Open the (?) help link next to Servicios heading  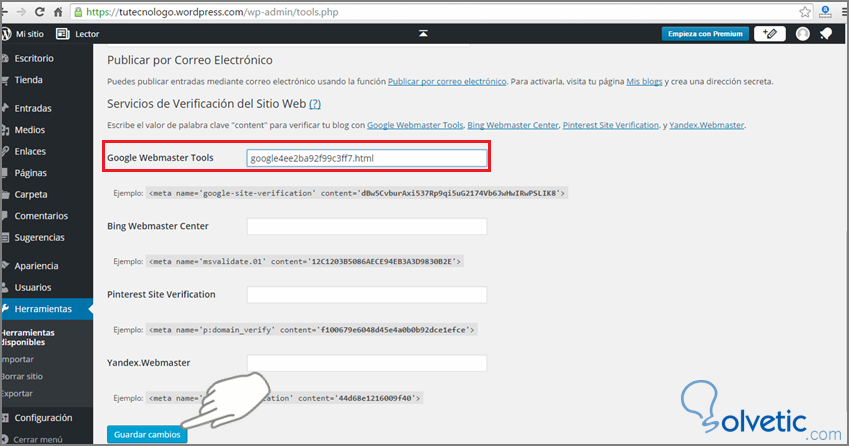point(315,104)
